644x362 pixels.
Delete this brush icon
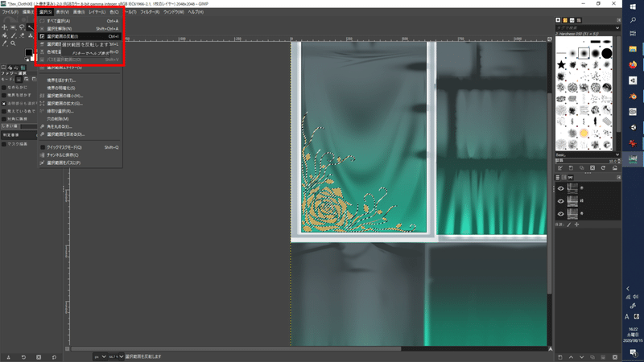[x=592, y=168]
